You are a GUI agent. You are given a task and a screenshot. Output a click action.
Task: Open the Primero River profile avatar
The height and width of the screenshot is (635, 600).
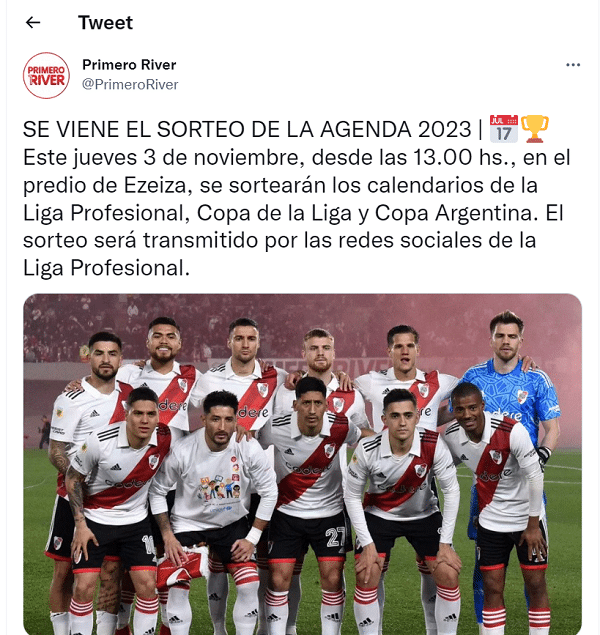pyautogui.click(x=46, y=75)
